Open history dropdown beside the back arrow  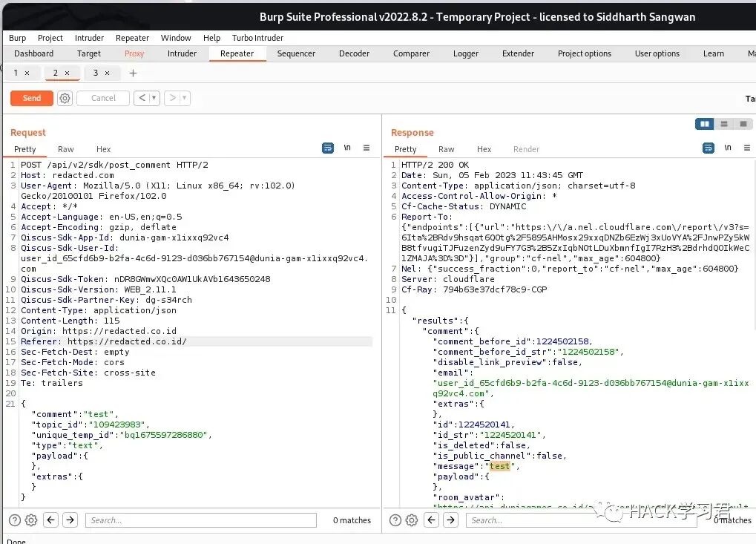pos(154,98)
